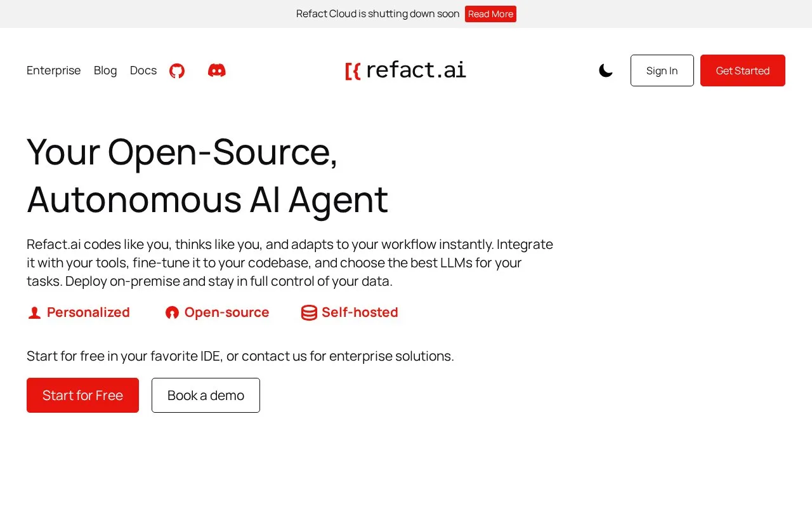812x508 pixels.
Task: Click the "Self-hosted" feature label
Action: (x=360, y=312)
